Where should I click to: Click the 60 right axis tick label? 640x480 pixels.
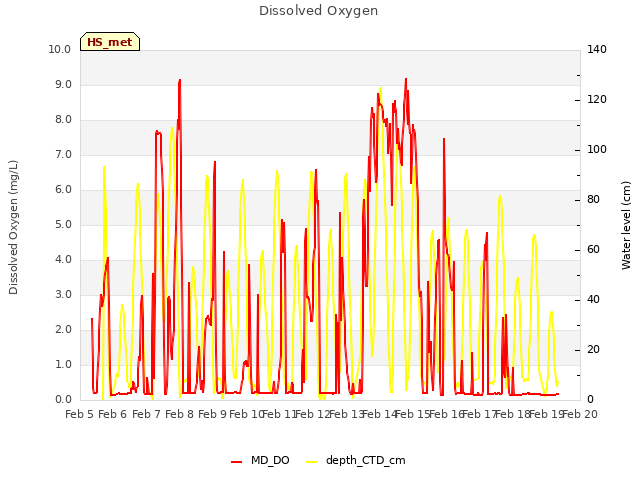[x=593, y=250]
